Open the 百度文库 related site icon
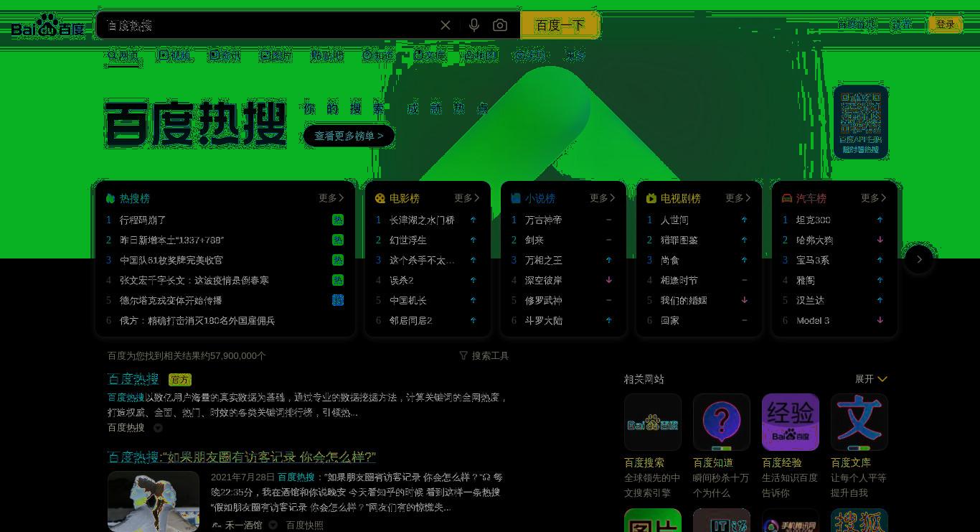The image size is (980, 532). 859,422
